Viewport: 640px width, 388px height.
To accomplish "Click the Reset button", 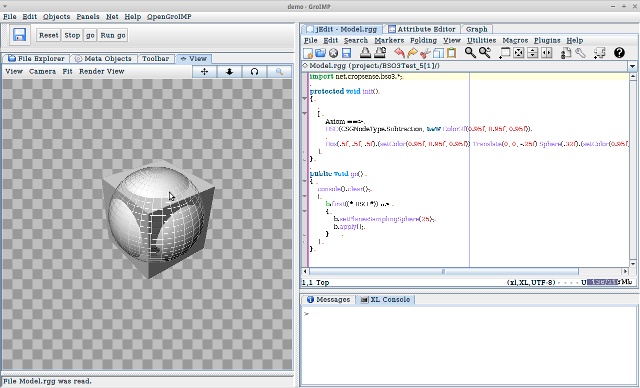I will click(x=49, y=35).
